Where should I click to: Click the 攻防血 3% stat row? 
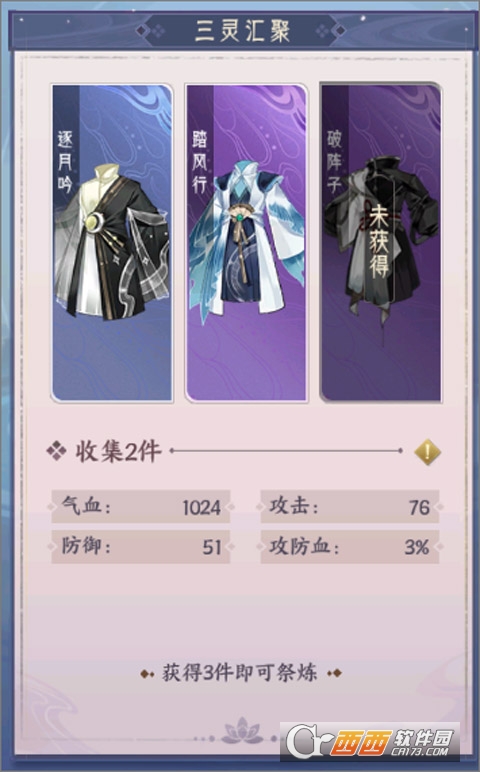coord(350,547)
